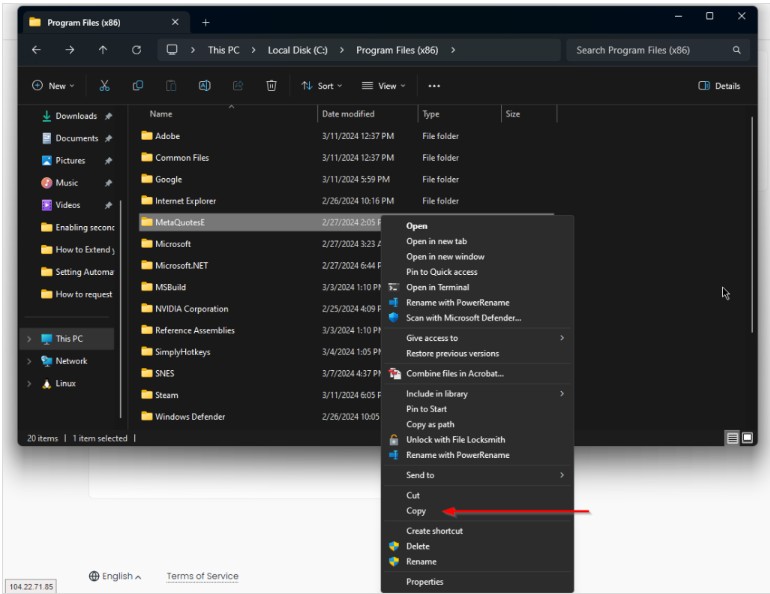Open the See more three-dots menu

tap(434, 86)
